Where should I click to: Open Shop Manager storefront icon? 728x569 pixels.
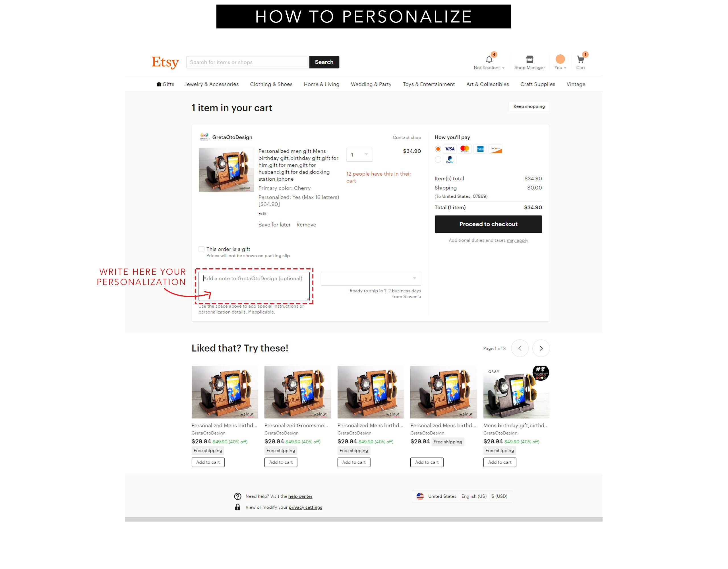529,59
